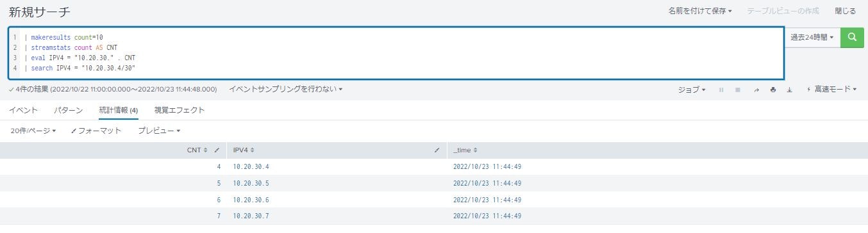Switch to the パターン tab
This screenshot has width=868, height=233.
pos(69,110)
